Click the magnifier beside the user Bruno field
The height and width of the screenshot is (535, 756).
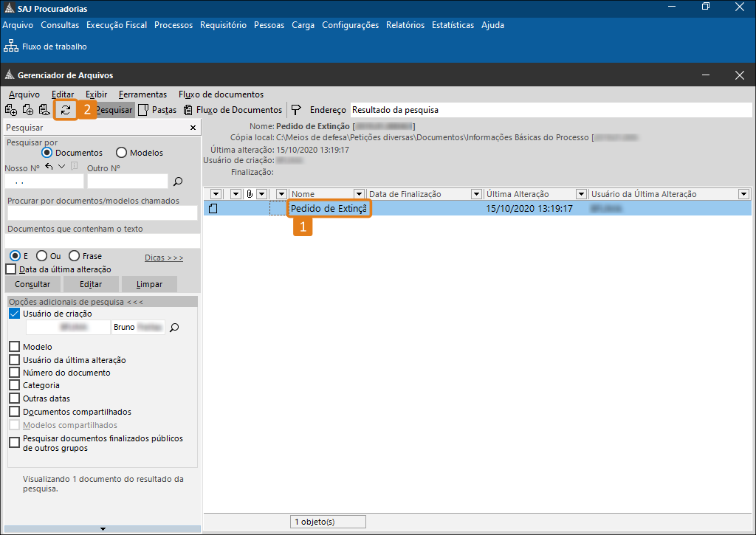(174, 327)
